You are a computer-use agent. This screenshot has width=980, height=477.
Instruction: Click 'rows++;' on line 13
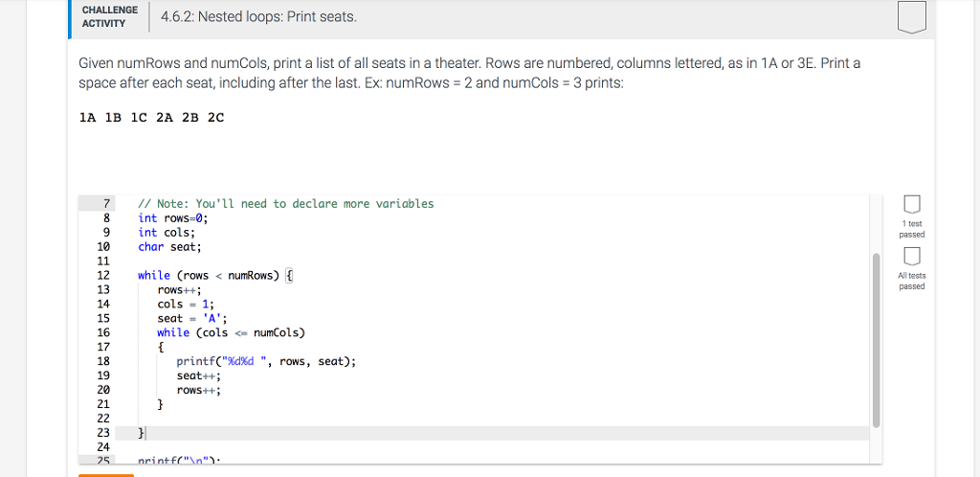click(x=179, y=289)
